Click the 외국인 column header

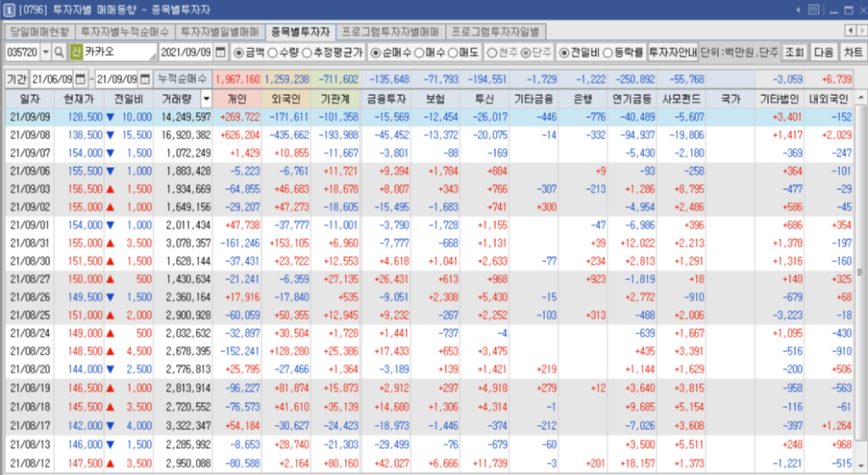(x=286, y=99)
